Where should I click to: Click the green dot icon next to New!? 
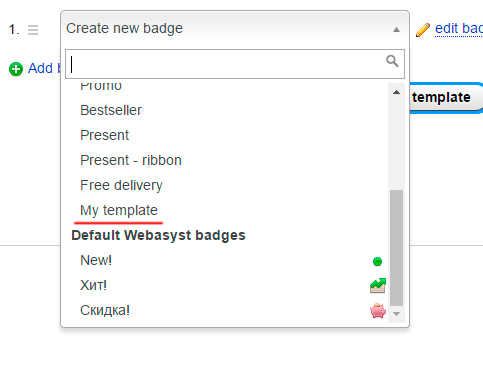click(377, 262)
